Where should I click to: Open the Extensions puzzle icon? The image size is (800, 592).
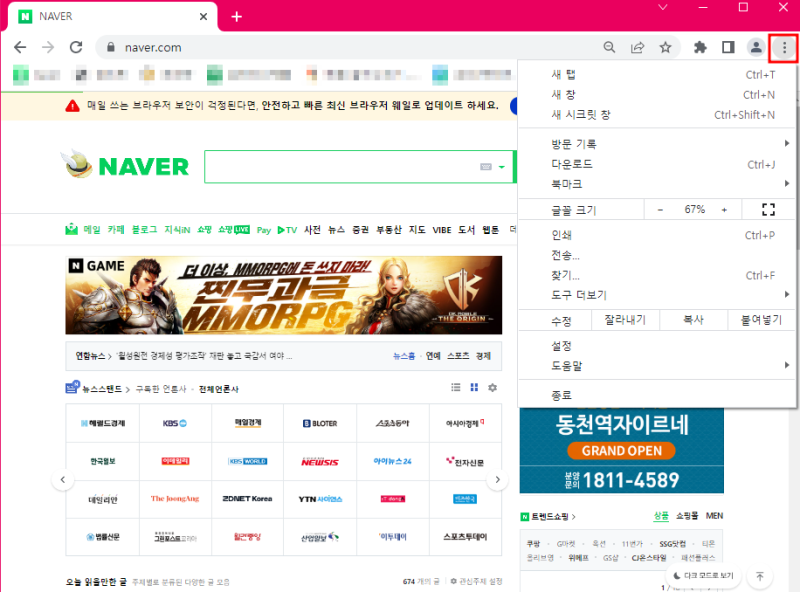700,47
